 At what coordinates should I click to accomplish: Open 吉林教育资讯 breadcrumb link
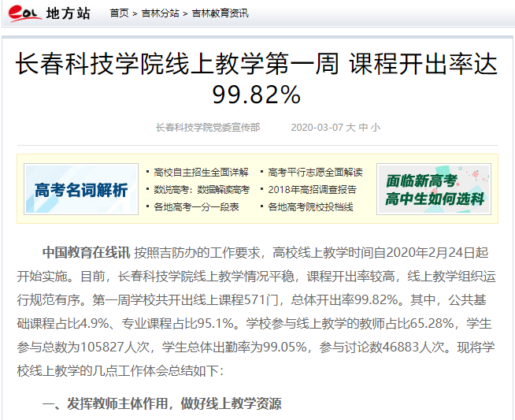(x=215, y=13)
